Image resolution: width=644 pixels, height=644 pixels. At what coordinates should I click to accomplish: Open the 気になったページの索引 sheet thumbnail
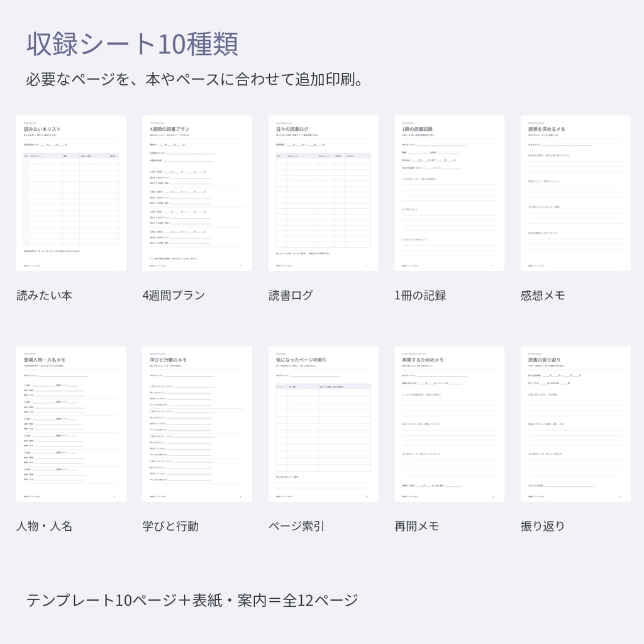[x=323, y=424]
